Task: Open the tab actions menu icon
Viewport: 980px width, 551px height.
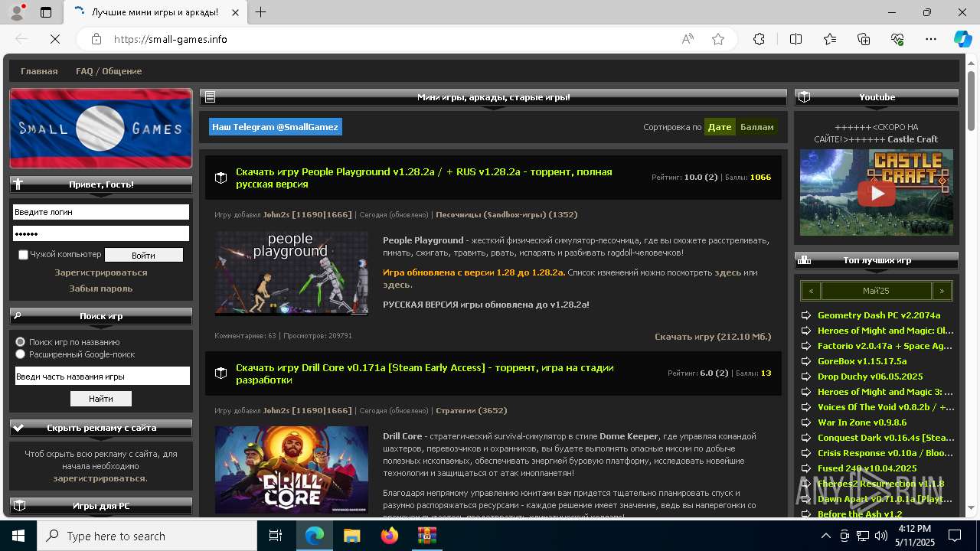Action: point(46,12)
